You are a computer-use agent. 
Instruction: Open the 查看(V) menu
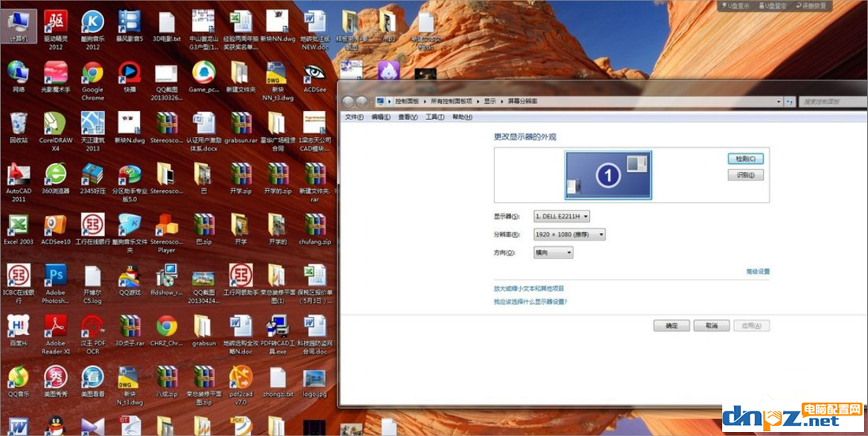(x=408, y=117)
